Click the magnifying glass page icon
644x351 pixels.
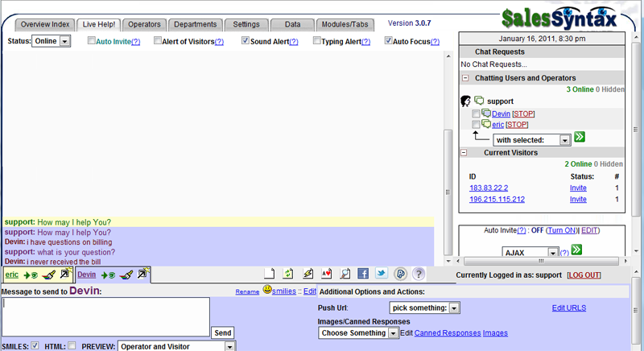click(345, 274)
